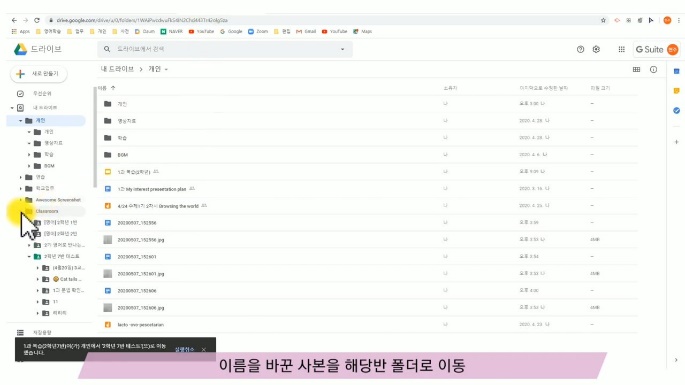Click the 새로 만들기 New button
685x385 pixels.
pyautogui.click(x=39, y=74)
